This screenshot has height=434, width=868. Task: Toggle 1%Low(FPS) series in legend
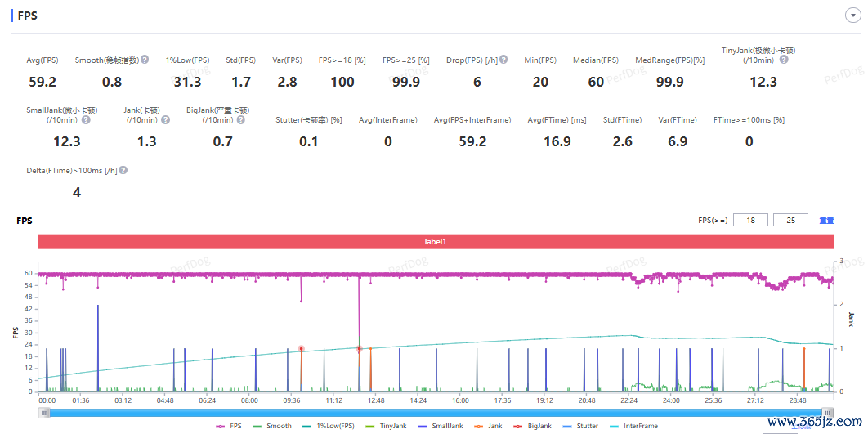point(327,427)
